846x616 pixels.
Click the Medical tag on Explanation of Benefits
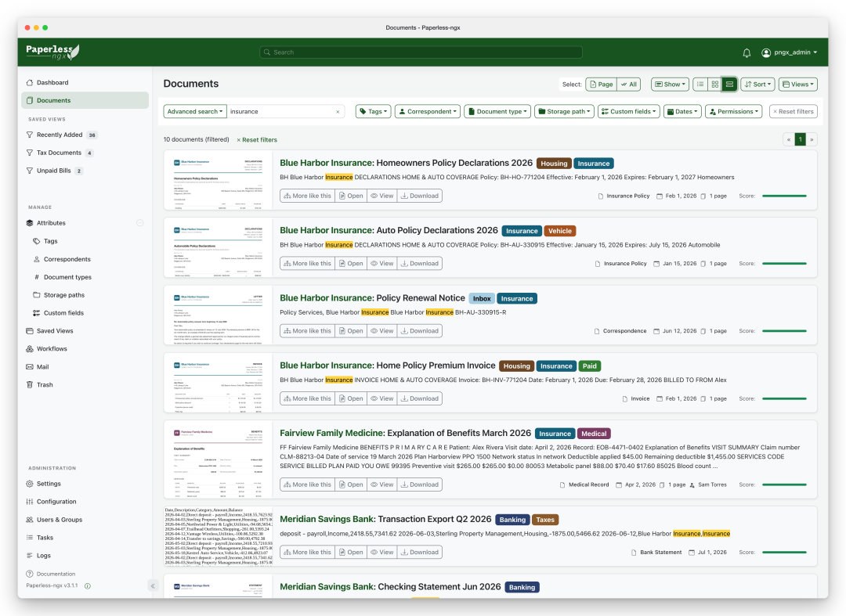(594, 434)
